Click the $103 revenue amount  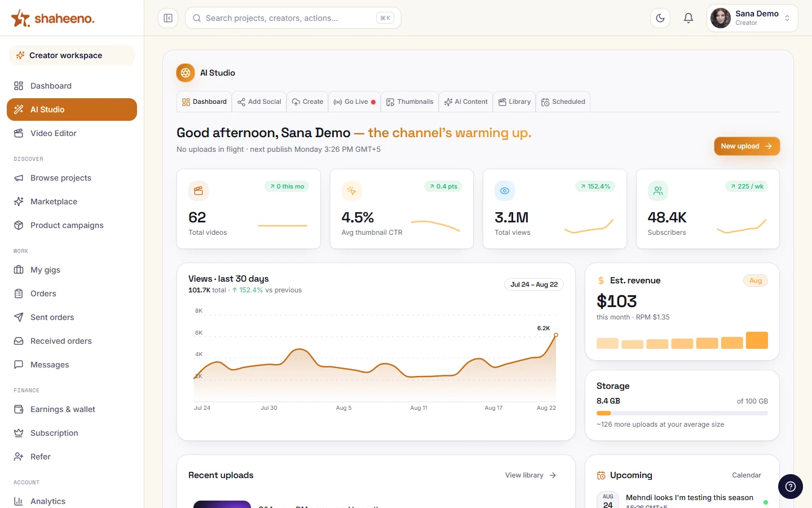point(617,301)
